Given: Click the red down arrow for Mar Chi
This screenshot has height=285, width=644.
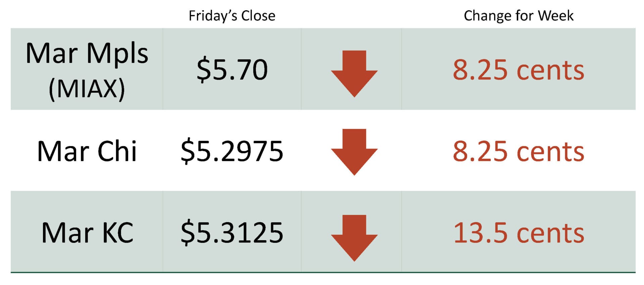Looking at the screenshot, I should tap(354, 151).
